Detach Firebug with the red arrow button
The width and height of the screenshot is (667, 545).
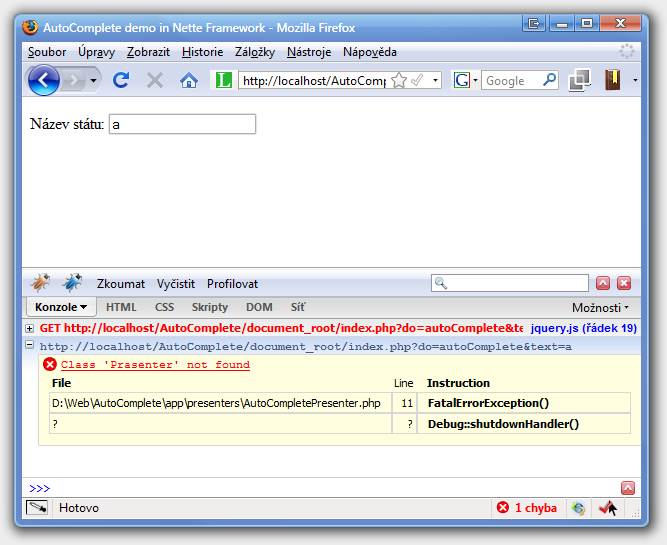click(x=603, y=283)
